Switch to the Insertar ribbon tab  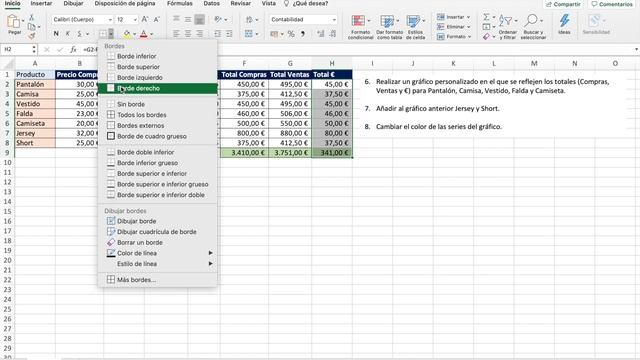pyautogui.click(x=41, y=3)
